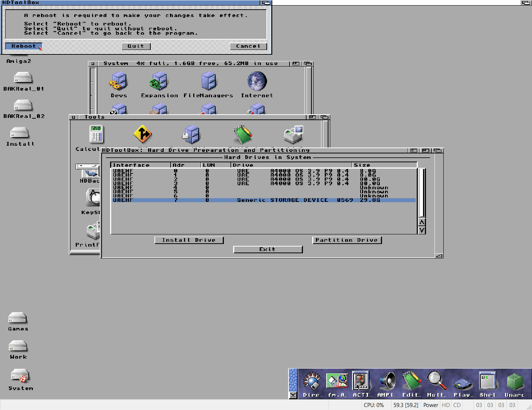Viewport: 532px width, 410px height.
Task: Click the CPU: 0% status indicator
Action: click(374, 405)
